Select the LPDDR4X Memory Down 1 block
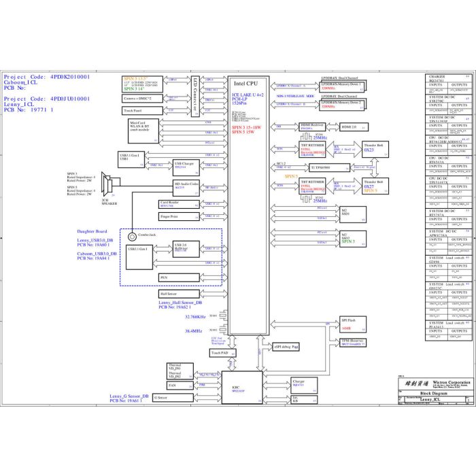 [x=342, y=86]
